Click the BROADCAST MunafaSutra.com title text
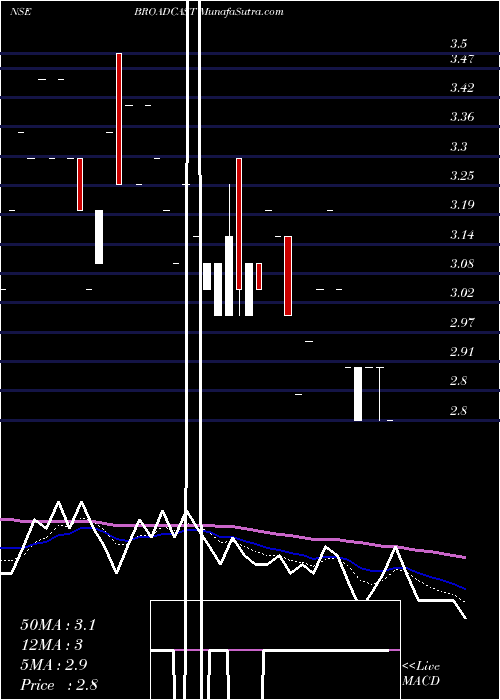500x700 pixels. (209, 12)
